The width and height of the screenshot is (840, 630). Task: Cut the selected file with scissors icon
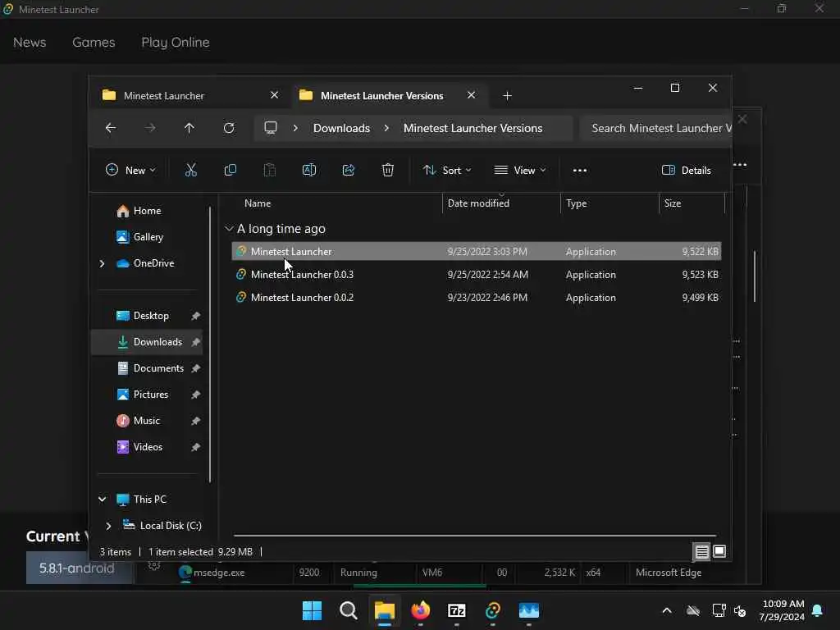pyautogui.click(x=190, y=171)
